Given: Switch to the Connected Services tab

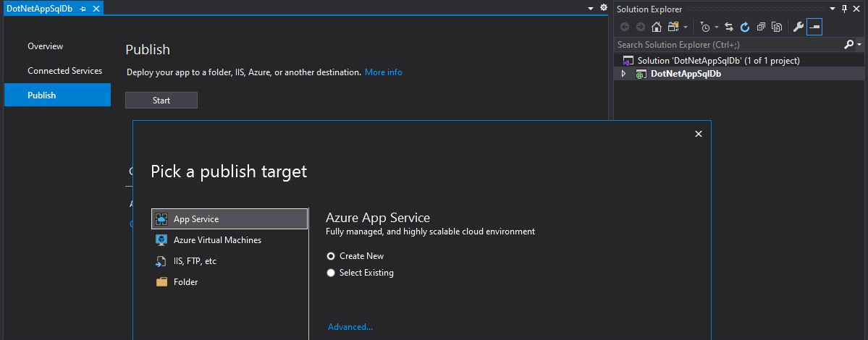Looking at the screenshot, I should (65, 71).
